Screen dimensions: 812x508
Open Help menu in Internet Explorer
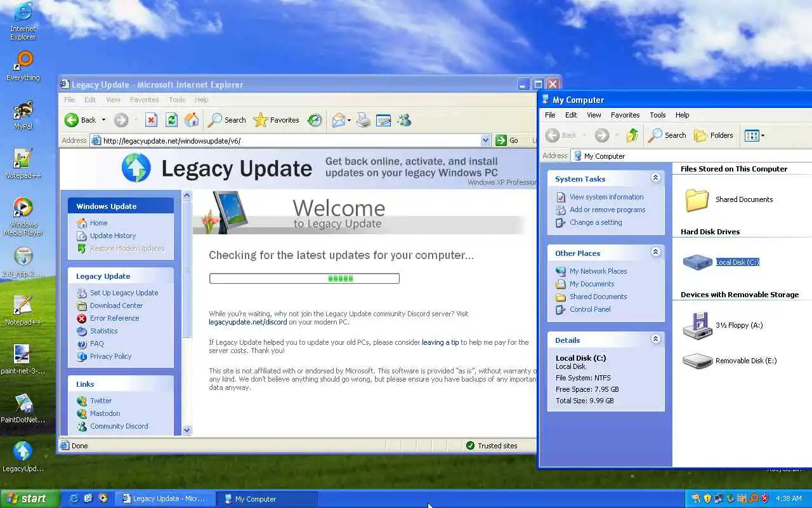(x=201, y=100)
